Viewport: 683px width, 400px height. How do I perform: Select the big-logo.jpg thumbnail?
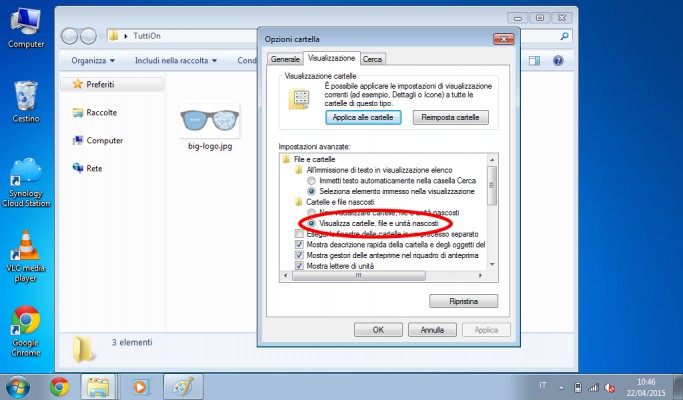209,125
